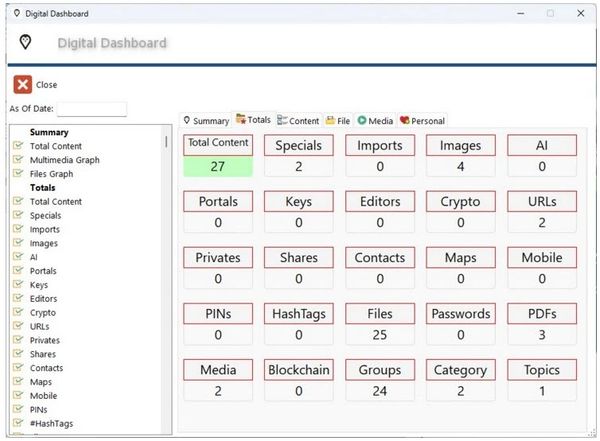This screenshot has height=441, width=600.
Task: Select the Summary heading in sidebar
Action: [x=49, y=132]
